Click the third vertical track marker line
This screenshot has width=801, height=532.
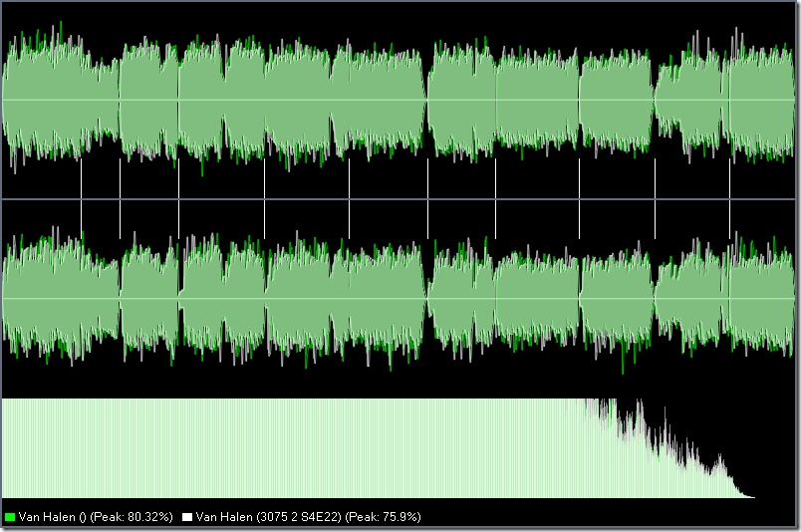[178, 198]
